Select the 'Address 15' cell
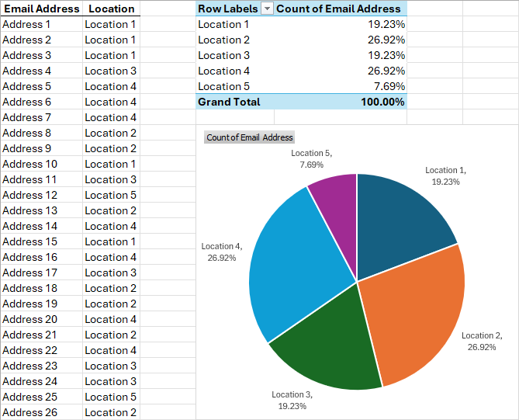519x420 pixels. 41,241
